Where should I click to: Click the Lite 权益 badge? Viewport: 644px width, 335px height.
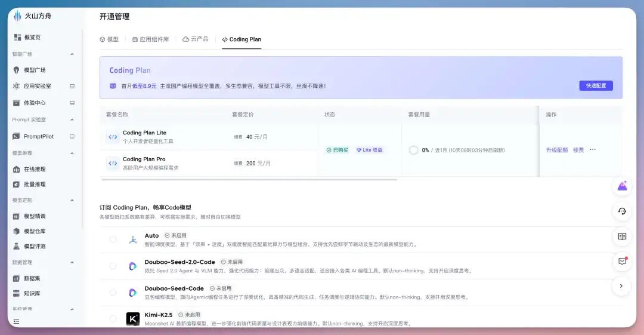(x=369, y=150)
